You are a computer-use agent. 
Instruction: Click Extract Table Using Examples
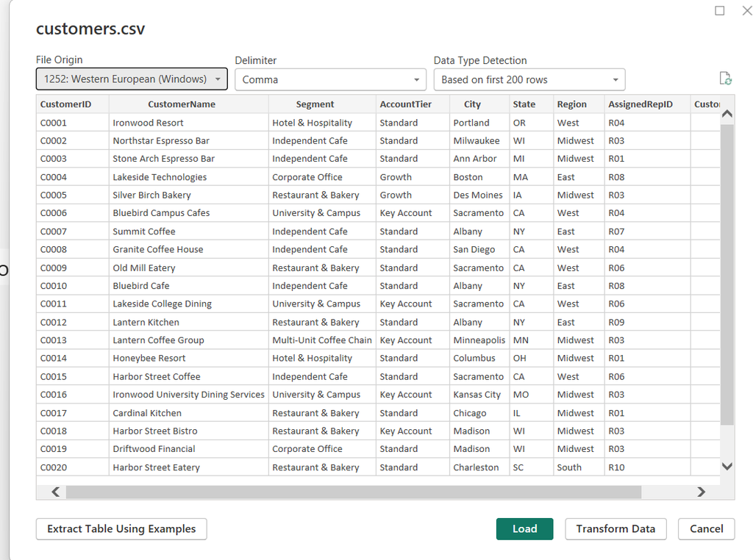coord(121,529)
